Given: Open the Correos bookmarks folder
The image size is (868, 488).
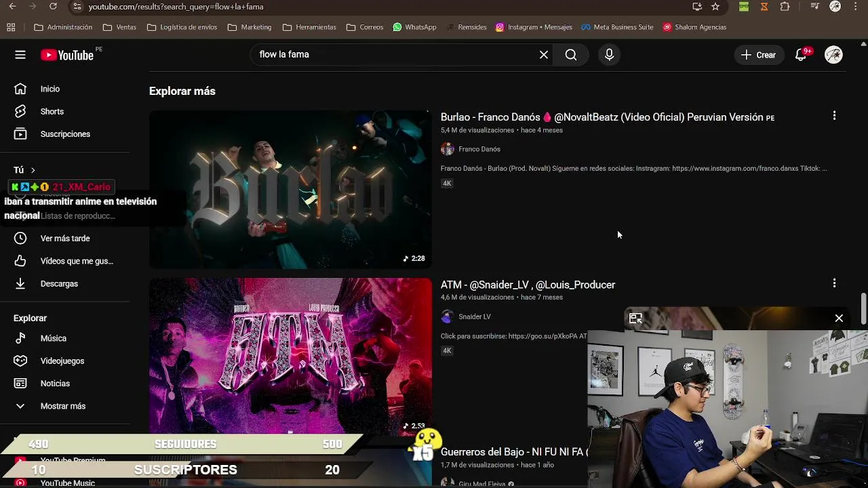Looking at the screenshot, I should pyautogui.click(x=365, y=27).
